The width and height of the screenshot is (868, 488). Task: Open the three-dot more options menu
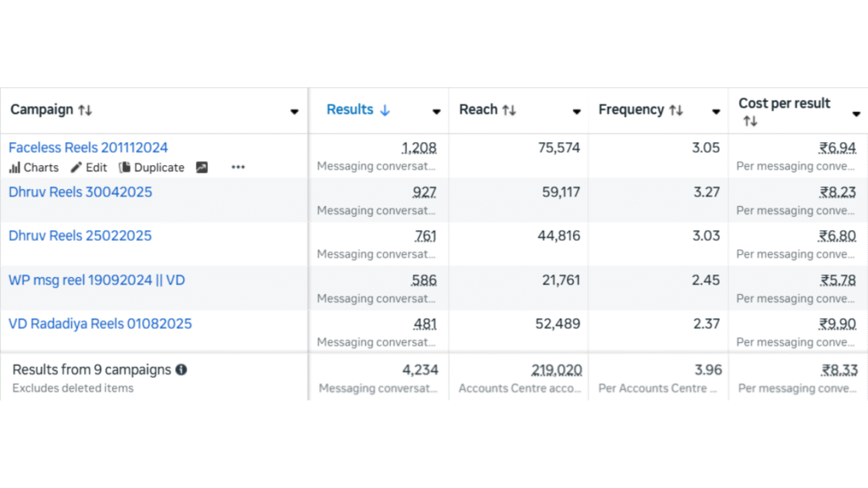click(238, 168)
